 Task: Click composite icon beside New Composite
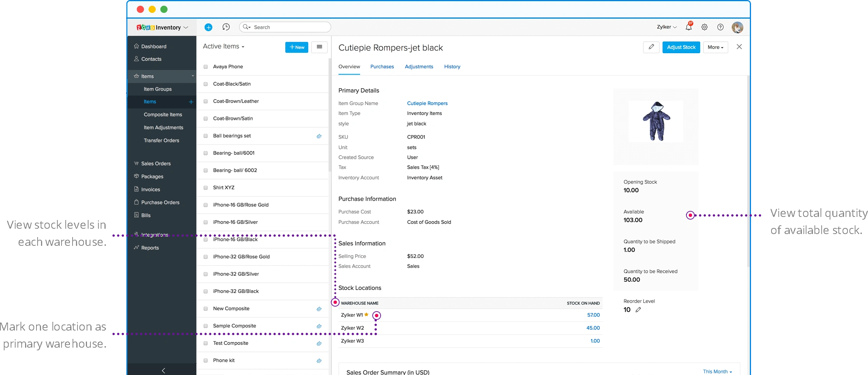click(319, 309)
